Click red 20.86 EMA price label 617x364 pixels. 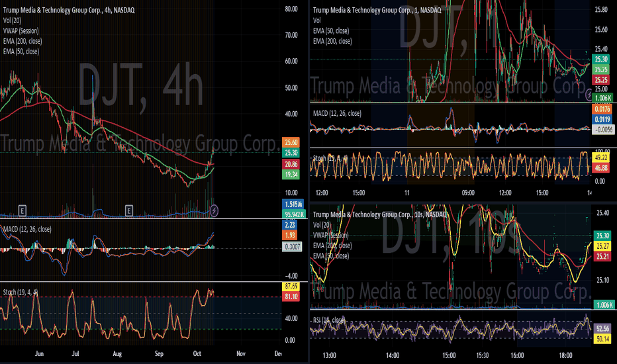pos(291,164)
